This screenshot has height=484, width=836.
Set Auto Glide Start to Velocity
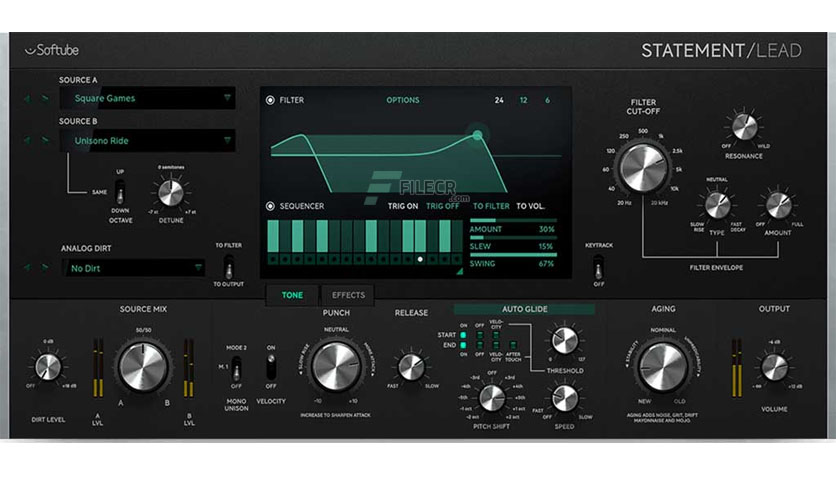click(496, 335)
